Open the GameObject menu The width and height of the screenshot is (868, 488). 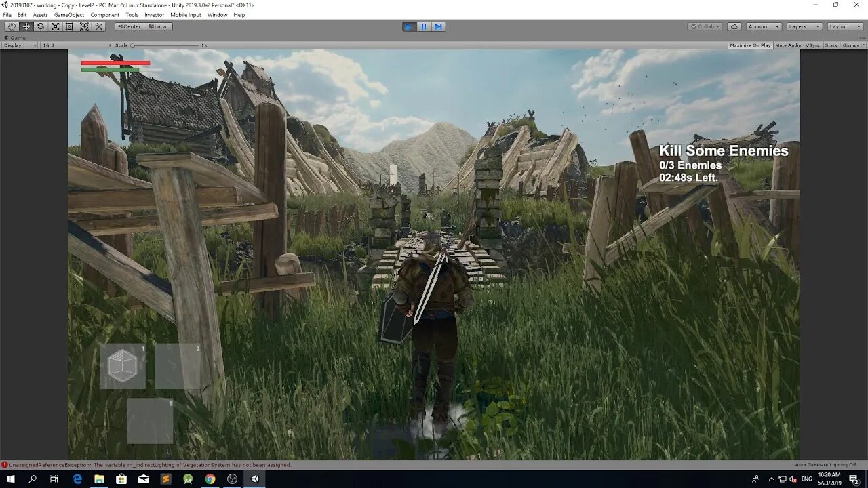(69, 15)
